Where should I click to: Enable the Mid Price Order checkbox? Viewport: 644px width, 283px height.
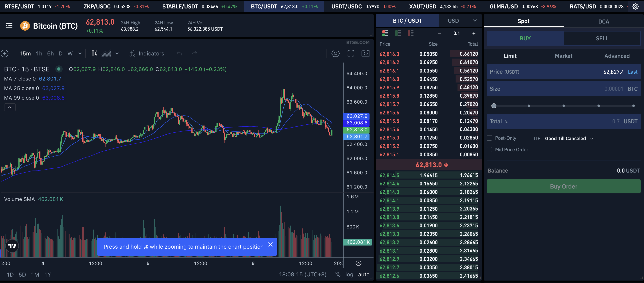point(489,150)
